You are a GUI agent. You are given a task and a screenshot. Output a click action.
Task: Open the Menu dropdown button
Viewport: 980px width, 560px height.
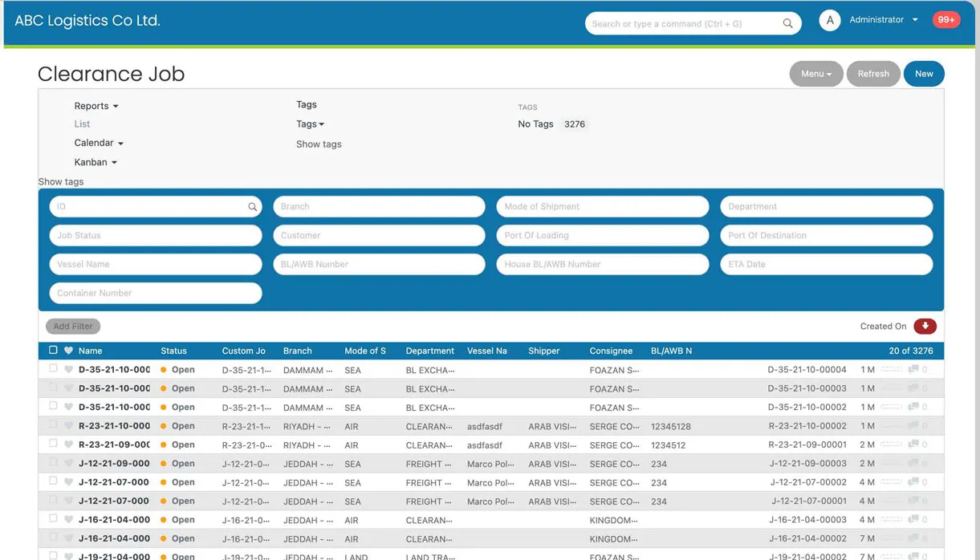[x=815, y=74]
